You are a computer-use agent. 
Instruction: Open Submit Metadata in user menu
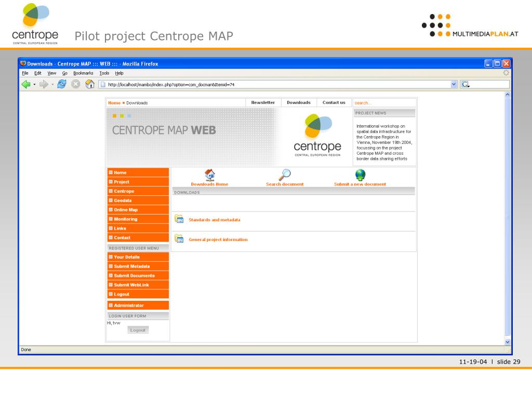click(138, 267)
